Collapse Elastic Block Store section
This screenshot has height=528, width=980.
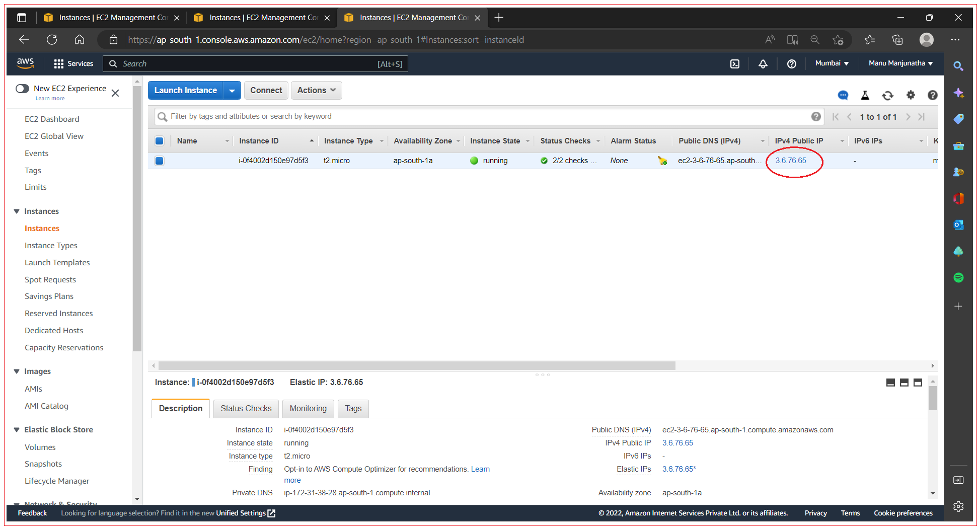click(x=17, y=430)
